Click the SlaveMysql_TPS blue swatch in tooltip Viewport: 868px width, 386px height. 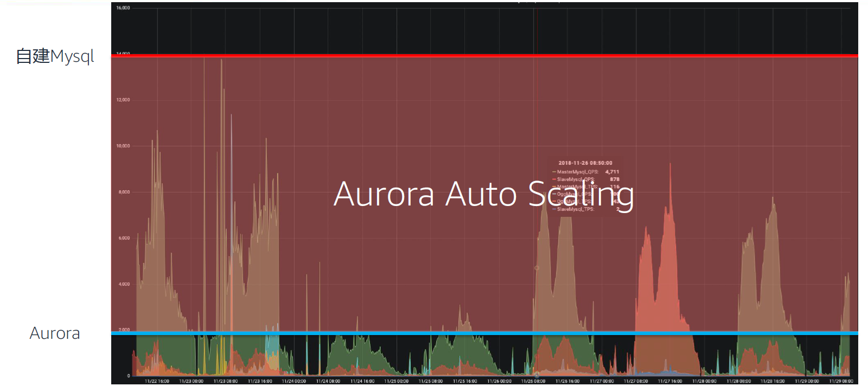[554, 209]
